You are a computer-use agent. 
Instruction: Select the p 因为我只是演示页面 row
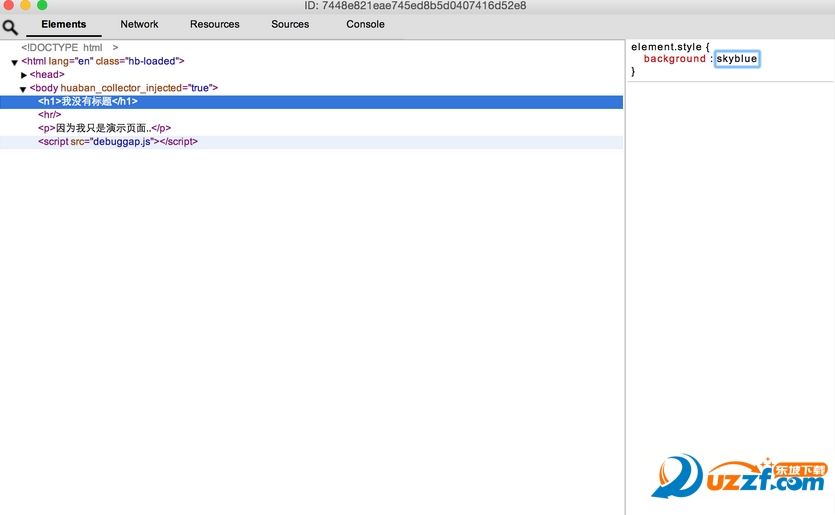pos(312,128)
